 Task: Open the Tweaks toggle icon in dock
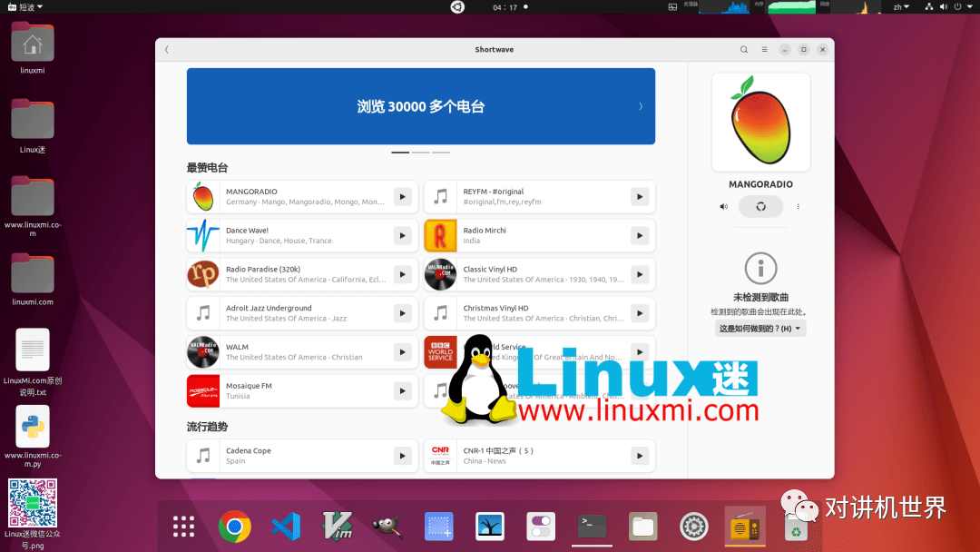click(541, 527)
